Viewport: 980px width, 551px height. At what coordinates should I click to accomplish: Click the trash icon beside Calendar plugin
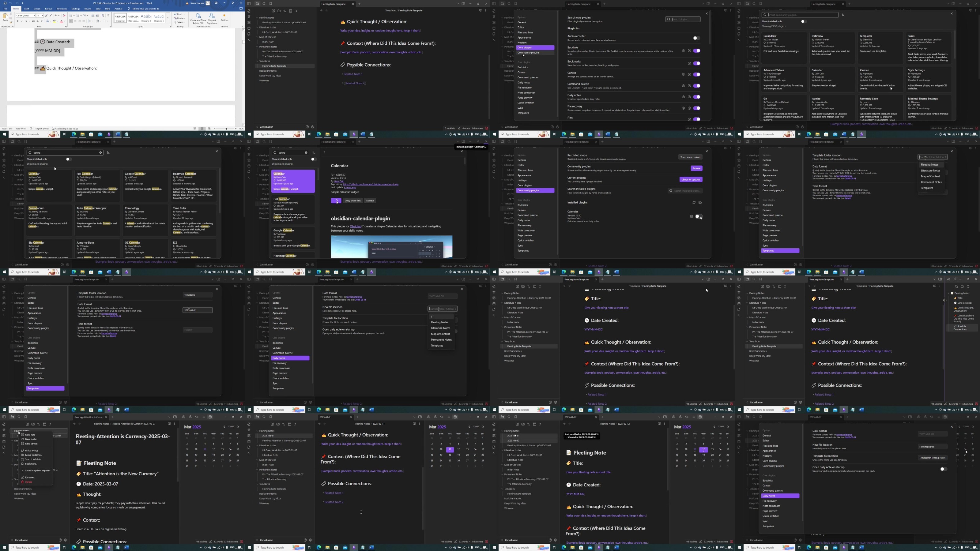point(691,216)
